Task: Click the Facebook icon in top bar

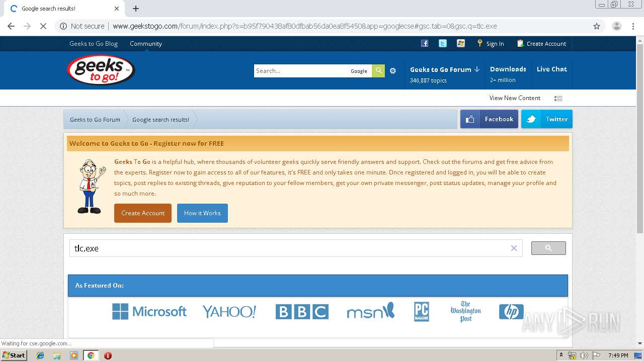Action: [425, 43]
